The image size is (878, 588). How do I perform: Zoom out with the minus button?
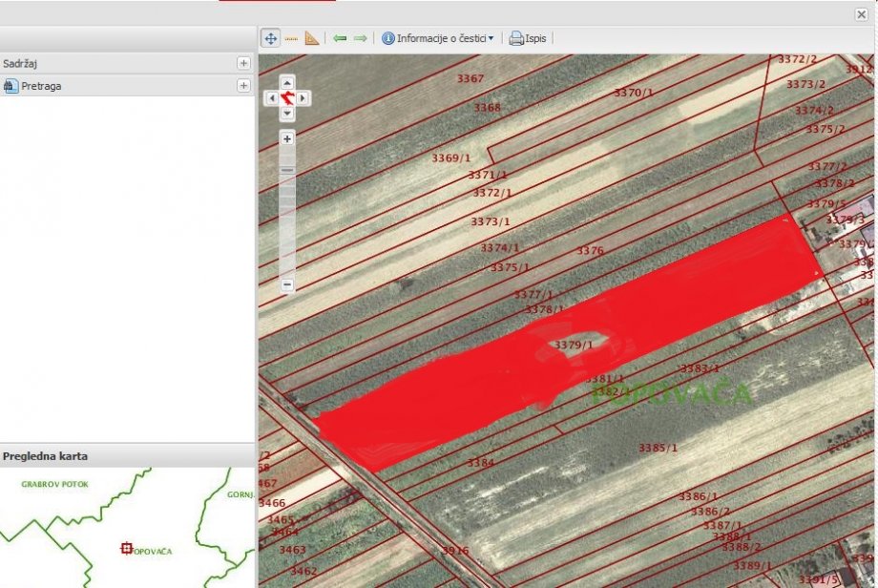287,284
